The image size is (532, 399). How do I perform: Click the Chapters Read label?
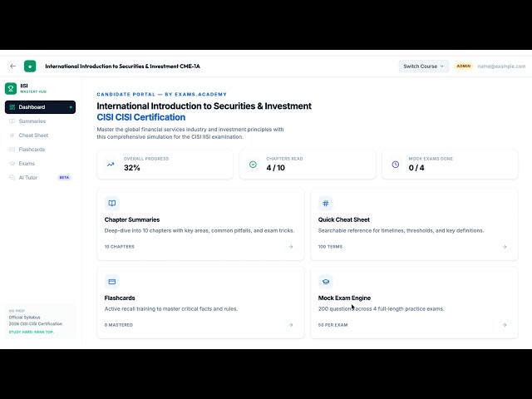pyautogui.click(x=284, y=159)
